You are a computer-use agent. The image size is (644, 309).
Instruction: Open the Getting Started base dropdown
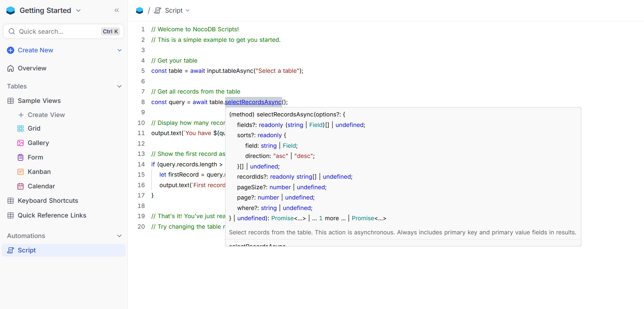pos(78,11)
